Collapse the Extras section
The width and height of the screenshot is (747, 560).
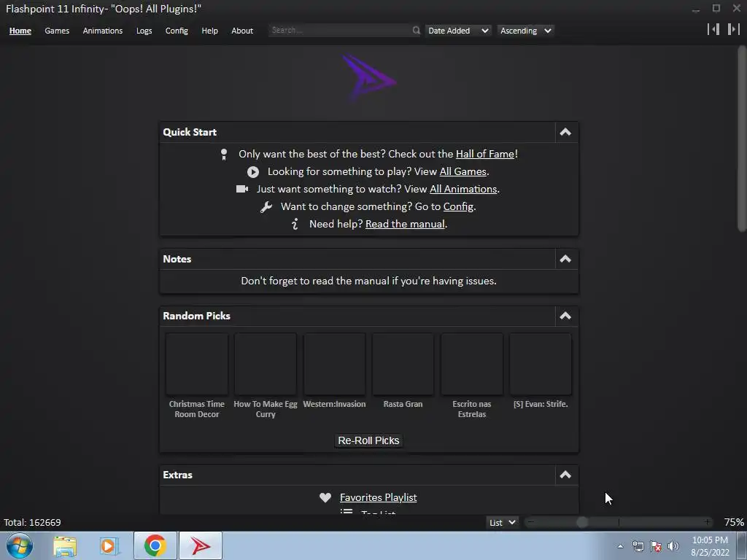coord(565,475)
